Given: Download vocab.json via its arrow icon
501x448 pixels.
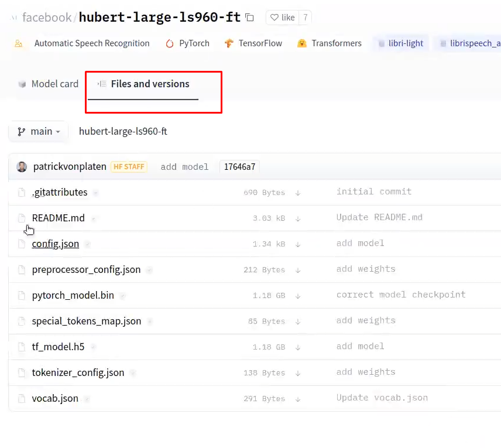Looking at the screenshot, I should tap(298, 399).
